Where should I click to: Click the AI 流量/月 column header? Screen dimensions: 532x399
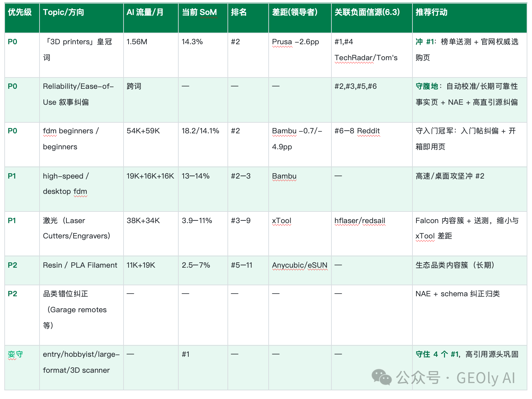tap(151, 18)
